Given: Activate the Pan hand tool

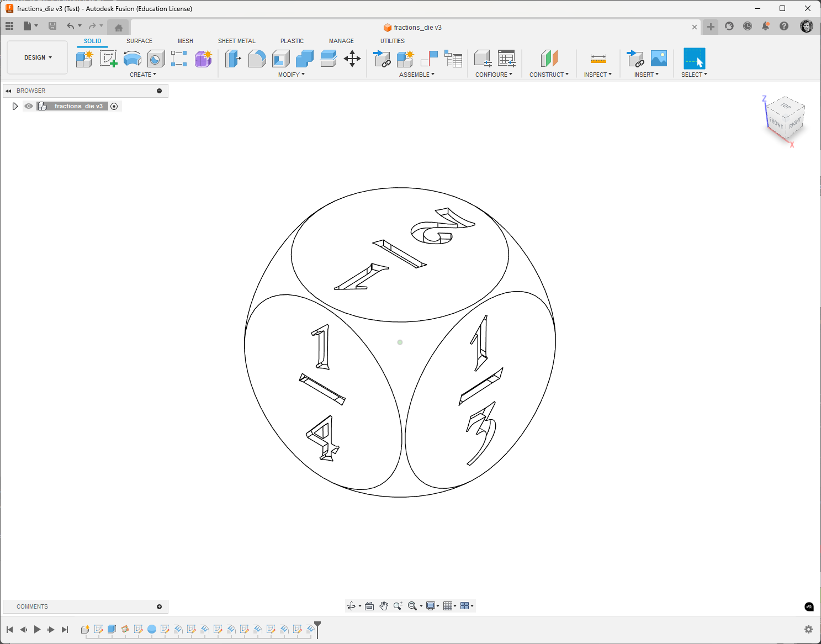Looking at the screenshot, I should [x=384, y=606].
